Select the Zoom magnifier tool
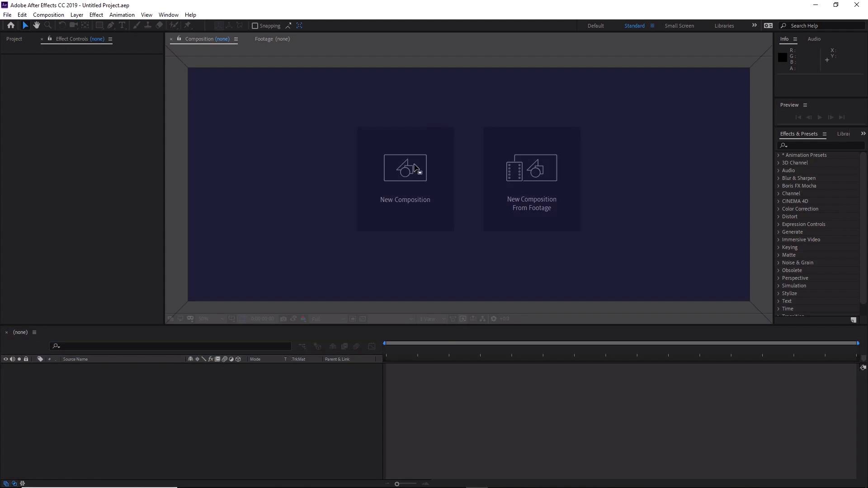 [48, 25]
